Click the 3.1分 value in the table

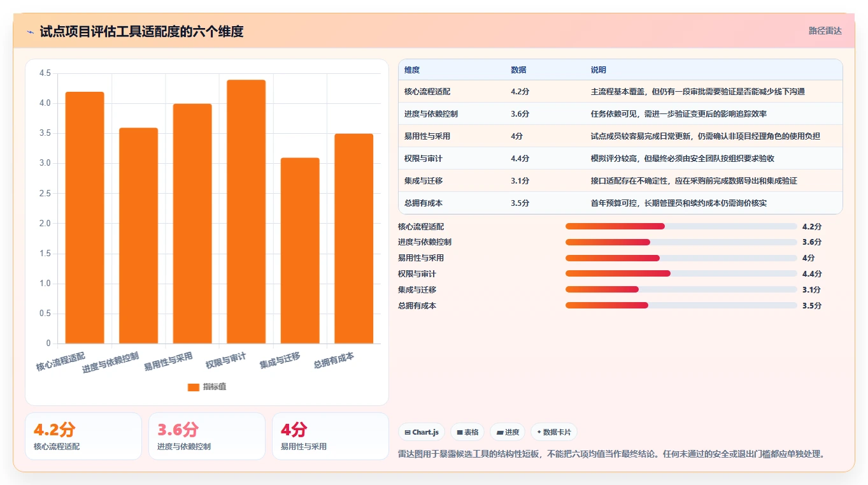click(x=520, y=181)
